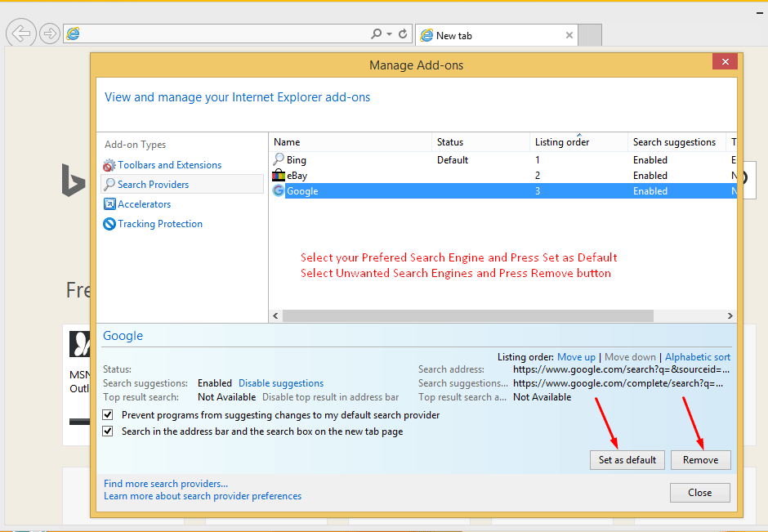The image size is (768, 532).
Task: Toggle Prevent programs from suggesting changes checkbox
Action: coord(108,415)
